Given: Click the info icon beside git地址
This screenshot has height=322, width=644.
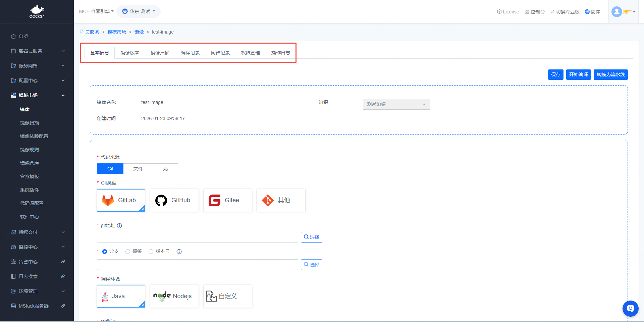Looking at the screenshot, I should pyautogui.click(x=119, y=226).
